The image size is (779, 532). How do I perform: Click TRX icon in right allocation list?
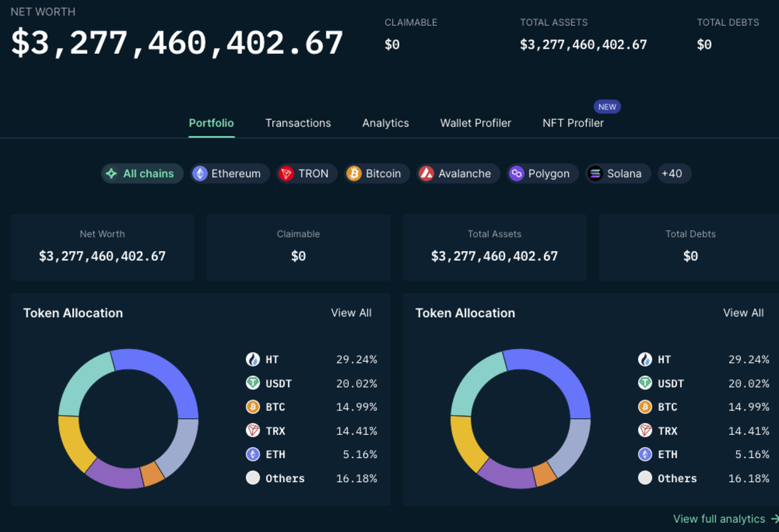point(645,430)
